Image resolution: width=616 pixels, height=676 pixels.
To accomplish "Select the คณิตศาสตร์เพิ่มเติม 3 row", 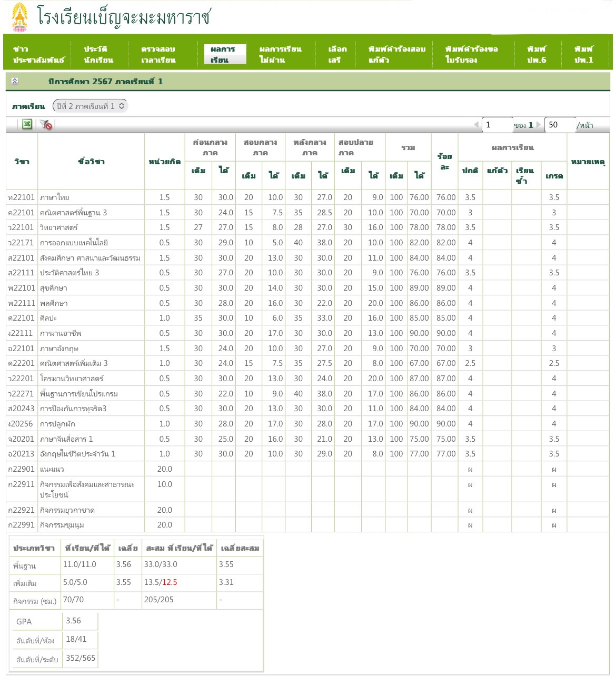I will tap(307, 363).
